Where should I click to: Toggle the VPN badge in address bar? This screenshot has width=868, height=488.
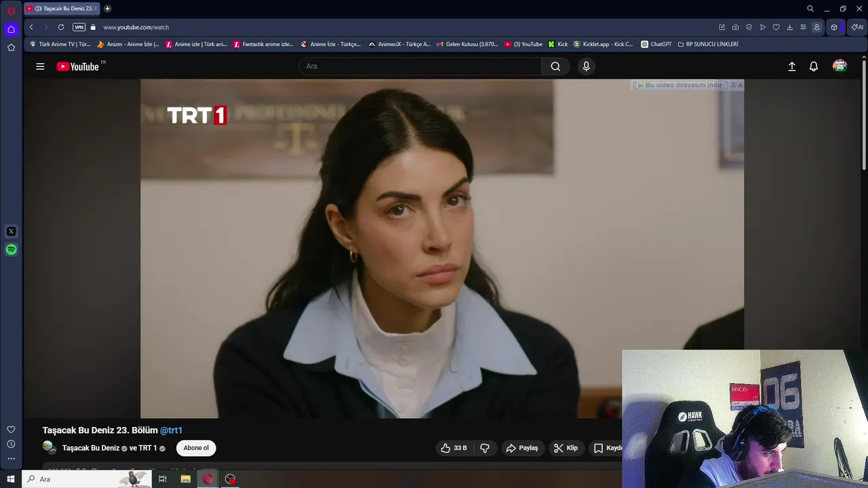79,27
